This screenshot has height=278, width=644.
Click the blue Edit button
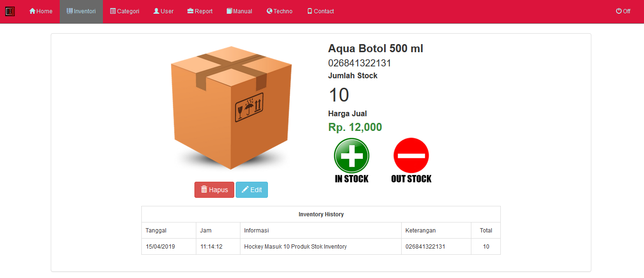[252, 190]
